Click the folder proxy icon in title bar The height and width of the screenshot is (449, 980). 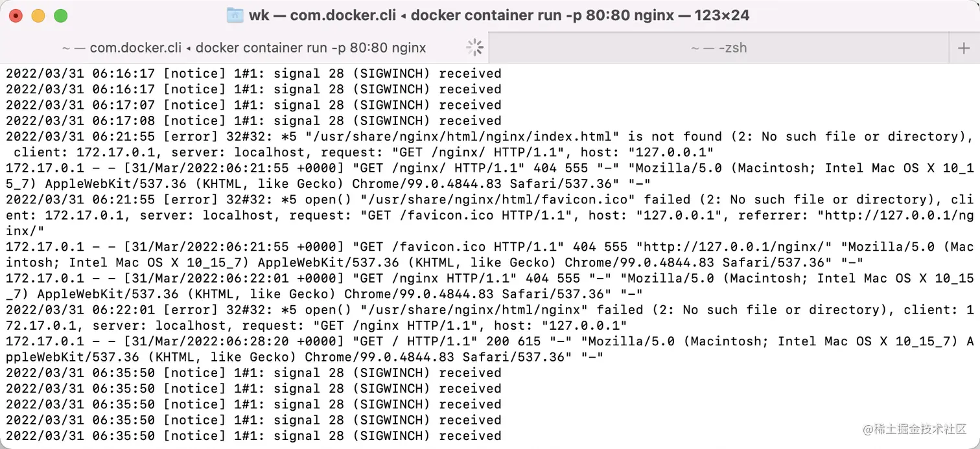click(235, 15)
